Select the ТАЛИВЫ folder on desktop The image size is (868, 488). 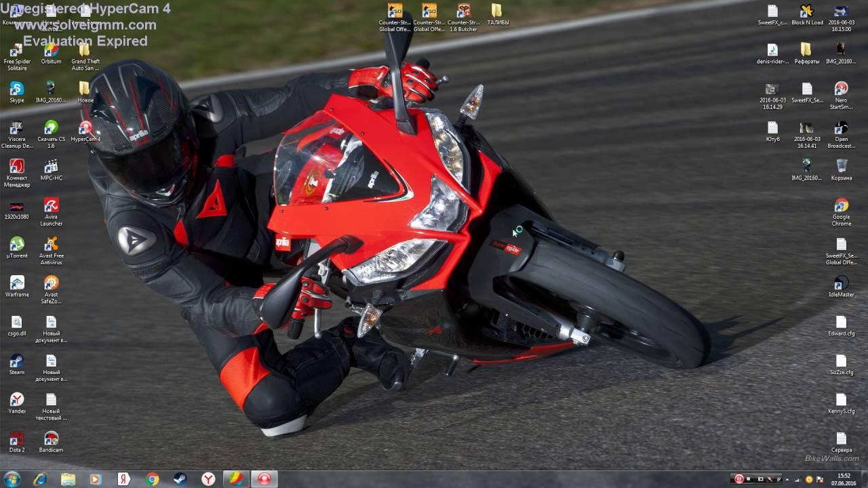tap(497, 11)
